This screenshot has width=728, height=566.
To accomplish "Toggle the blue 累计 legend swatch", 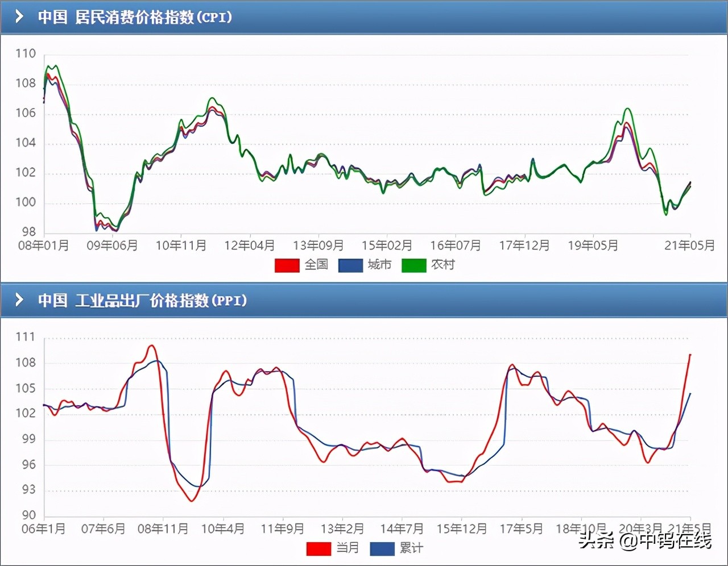I will (382, 548).
